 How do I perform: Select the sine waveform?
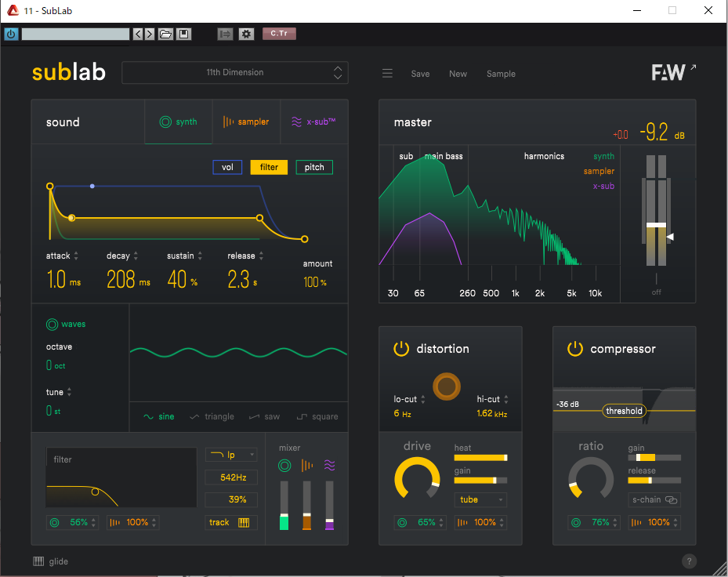pyautogui.click(x=159, y=417)
